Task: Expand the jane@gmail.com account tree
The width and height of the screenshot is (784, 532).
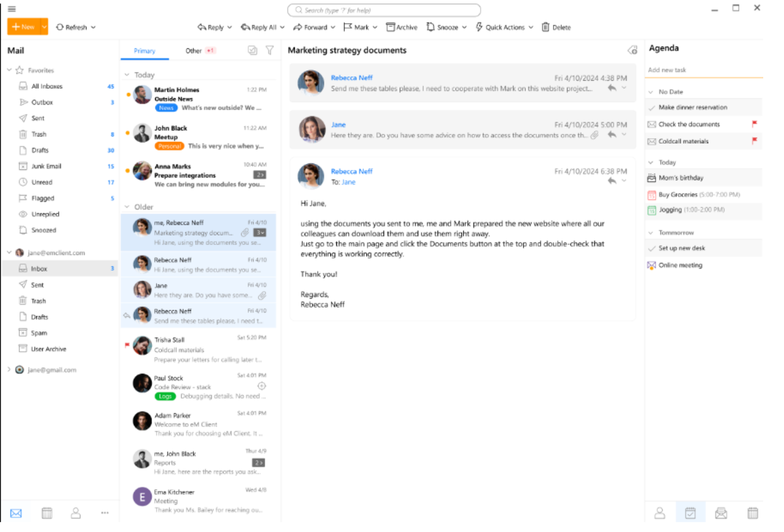Action: tap(9, 370)
